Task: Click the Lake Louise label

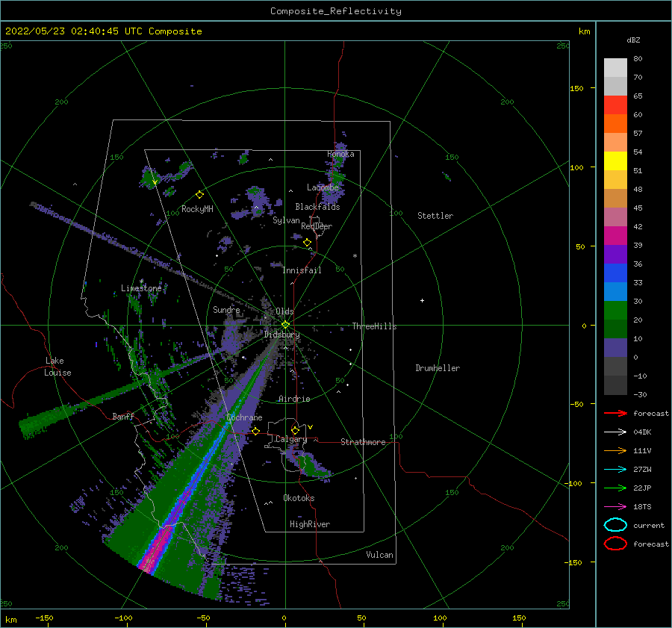Action: (x=57, y=367)
